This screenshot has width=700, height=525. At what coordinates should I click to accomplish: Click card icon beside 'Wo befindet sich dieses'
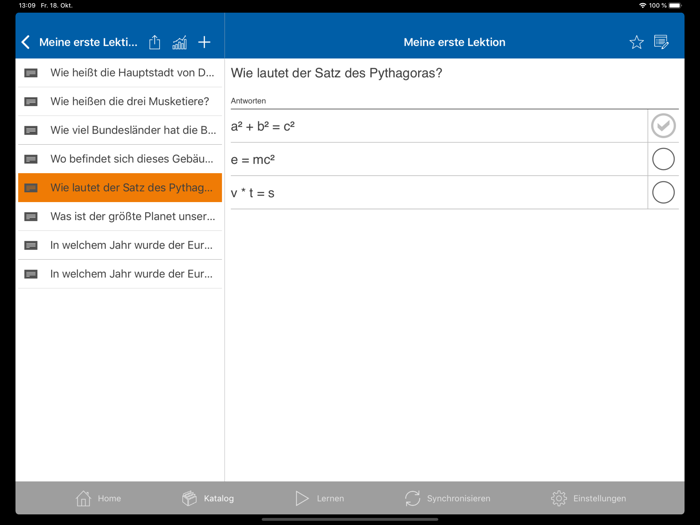tap(31, 159)
